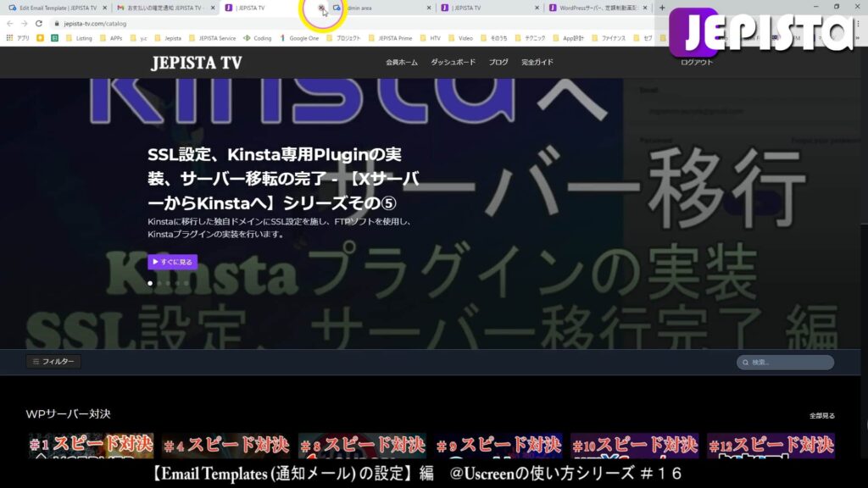Open the #9 スピード対決 video thumbnail
This screenshot has height=488, width=868.
(x=498, y=446)
